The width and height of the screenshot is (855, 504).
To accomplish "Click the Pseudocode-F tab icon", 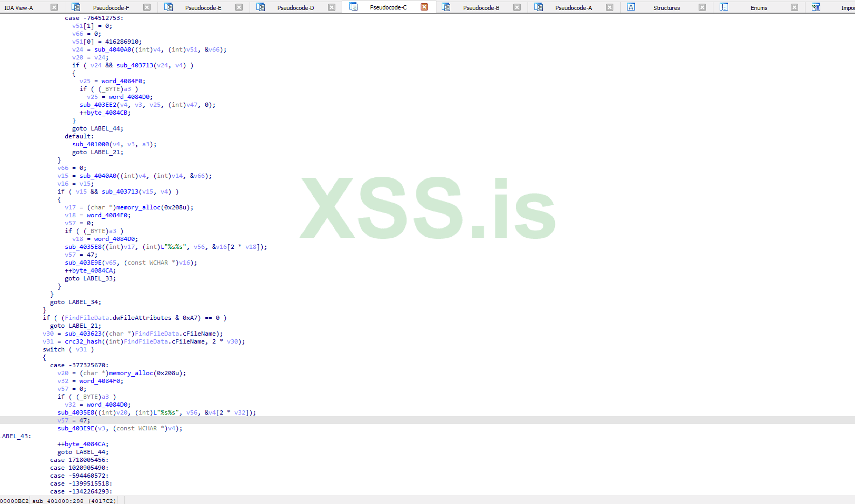I will tap(76, 7).
